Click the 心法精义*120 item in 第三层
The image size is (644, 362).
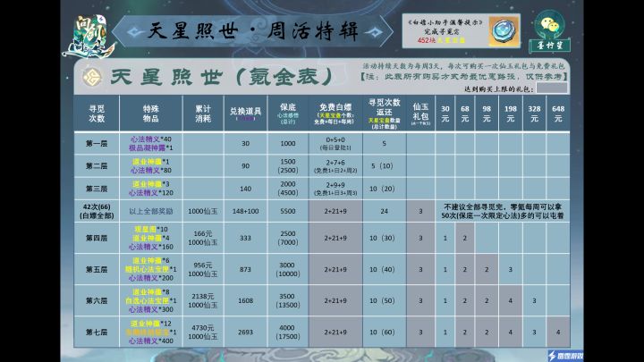pyautogui.click(x=151, y=193)
